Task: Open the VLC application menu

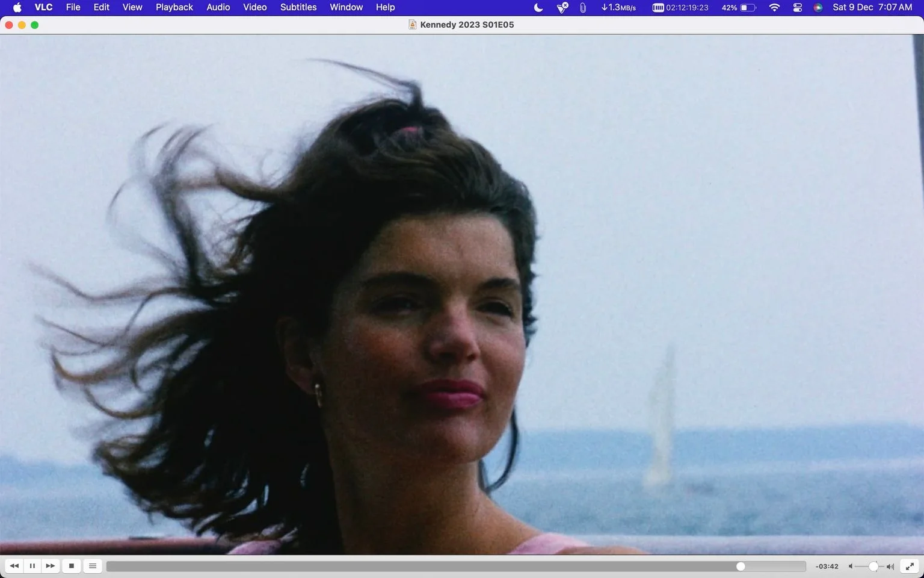Action: click(x=43, y=7)
